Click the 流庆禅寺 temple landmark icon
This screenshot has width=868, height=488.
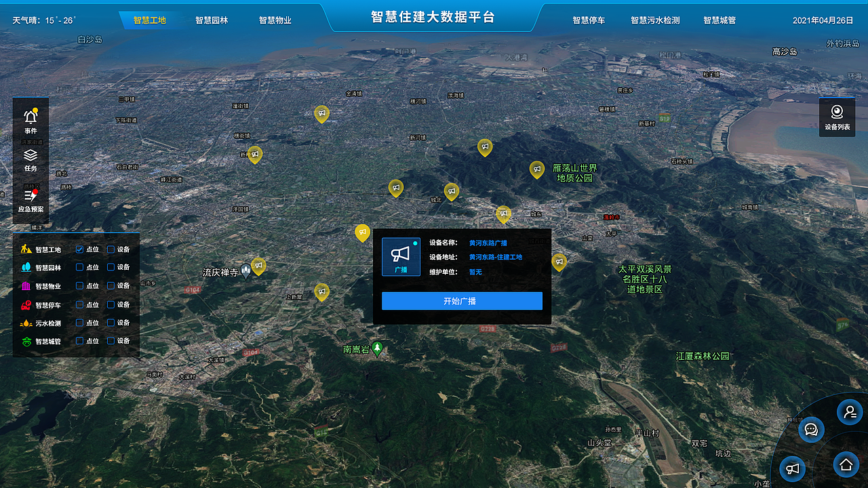coord(246,272)
